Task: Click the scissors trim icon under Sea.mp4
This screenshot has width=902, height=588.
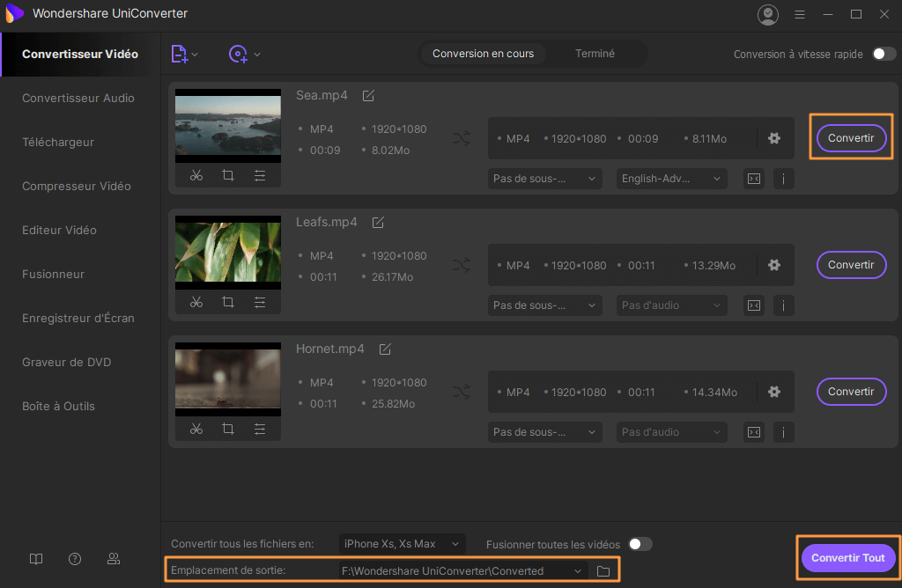Action: point(196,176)
